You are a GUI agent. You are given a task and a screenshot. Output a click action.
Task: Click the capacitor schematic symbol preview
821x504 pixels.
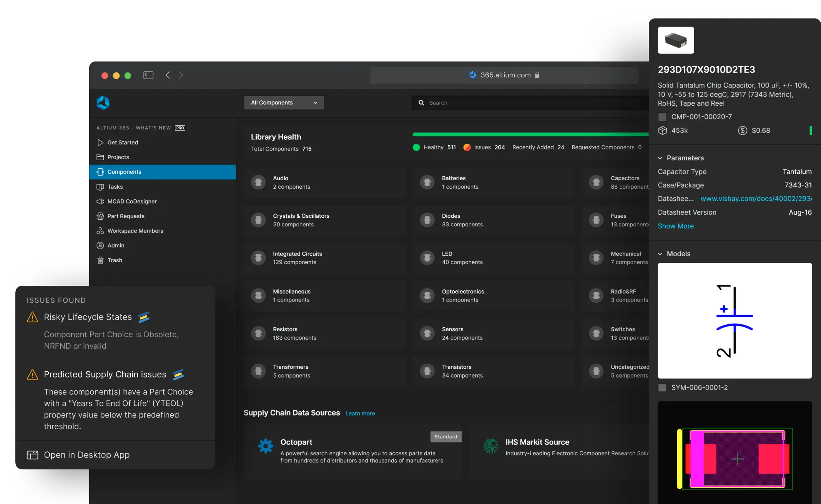tap(735, 321)
